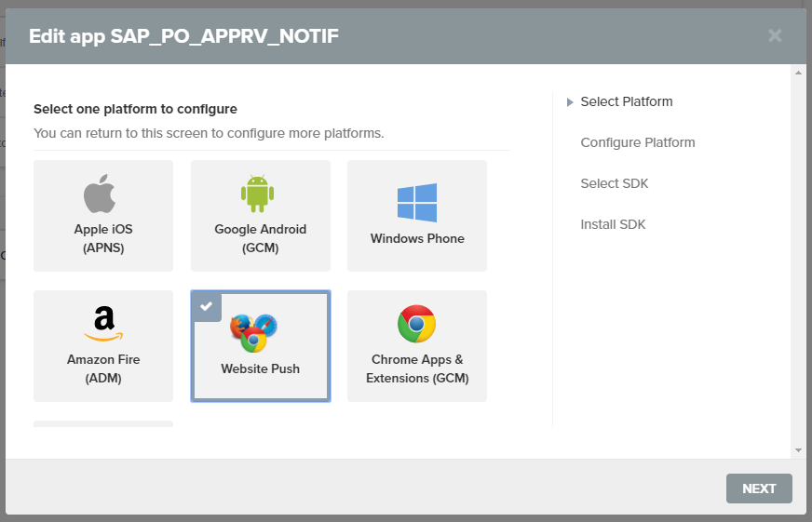Image resolution: width=812 pixels, height=522 pixels.
Task: Click the Windows Phone label text
Action: click(417, 238)
